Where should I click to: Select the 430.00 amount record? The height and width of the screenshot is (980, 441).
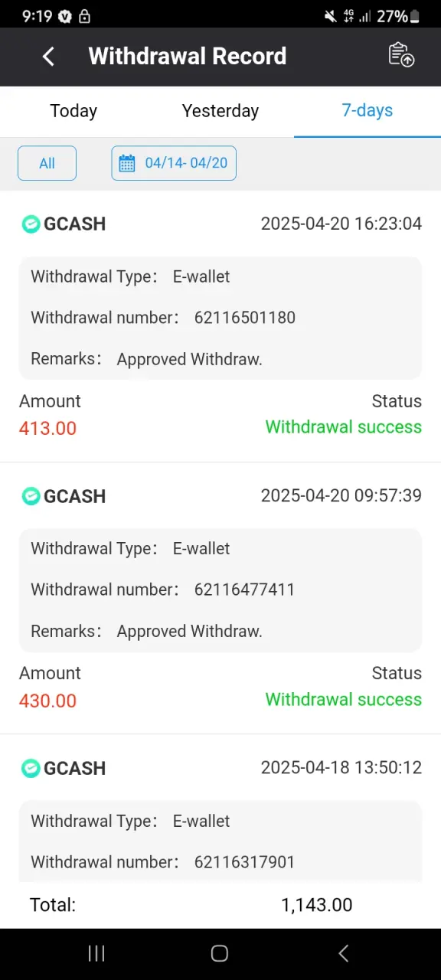[x=47, y=701]
